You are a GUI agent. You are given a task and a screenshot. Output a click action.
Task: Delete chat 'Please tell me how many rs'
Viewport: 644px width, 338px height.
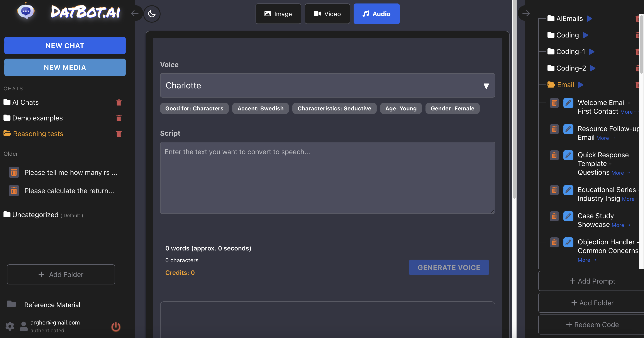(x=14, y=172)
